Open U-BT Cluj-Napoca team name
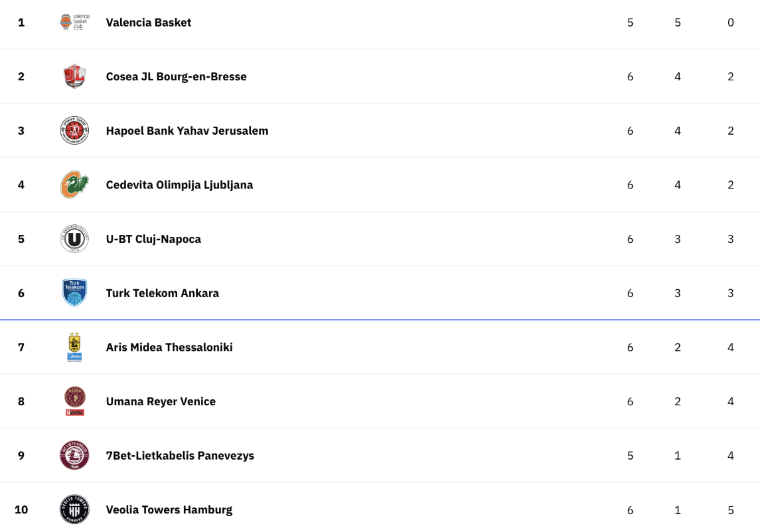Viewport: 760px width, 532px height. 153,239
